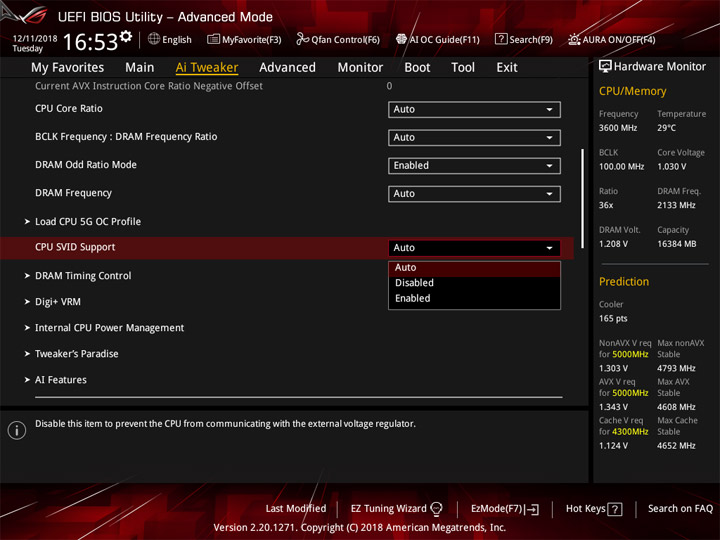The image size is (720, 540).
Task: Click the 3600 MHz Frequency value
Action: click(x=618, y=128)
